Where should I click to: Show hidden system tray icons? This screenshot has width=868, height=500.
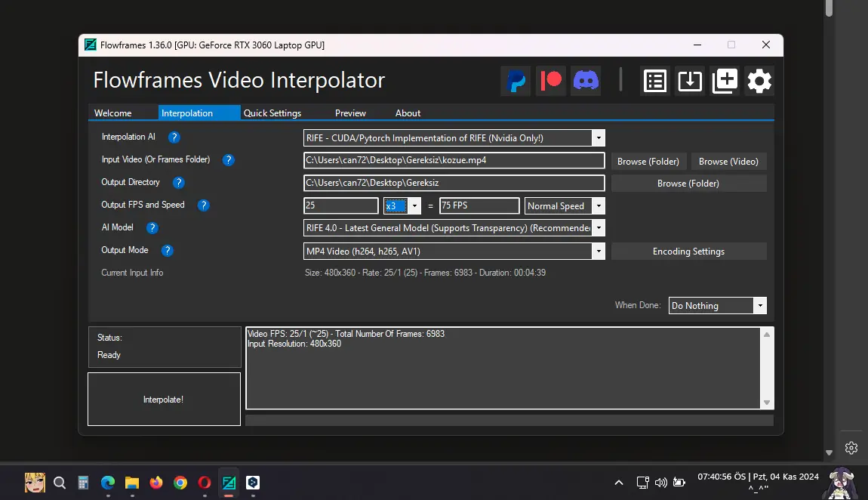coord(619,483)
